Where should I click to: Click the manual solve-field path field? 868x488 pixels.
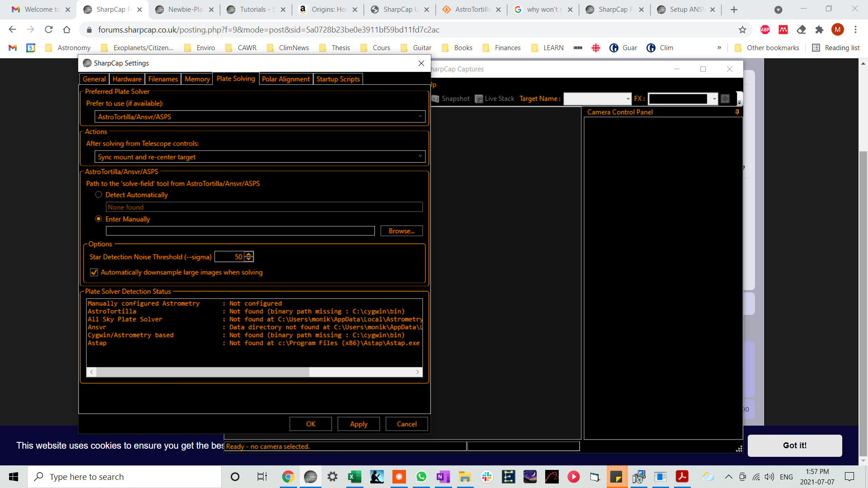240,231
